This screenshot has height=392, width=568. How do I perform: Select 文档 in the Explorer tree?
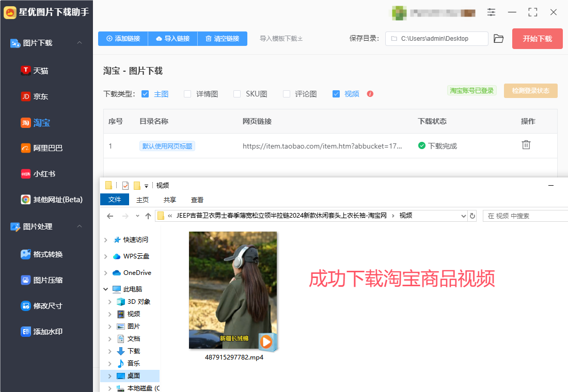(x=134, y=339)
